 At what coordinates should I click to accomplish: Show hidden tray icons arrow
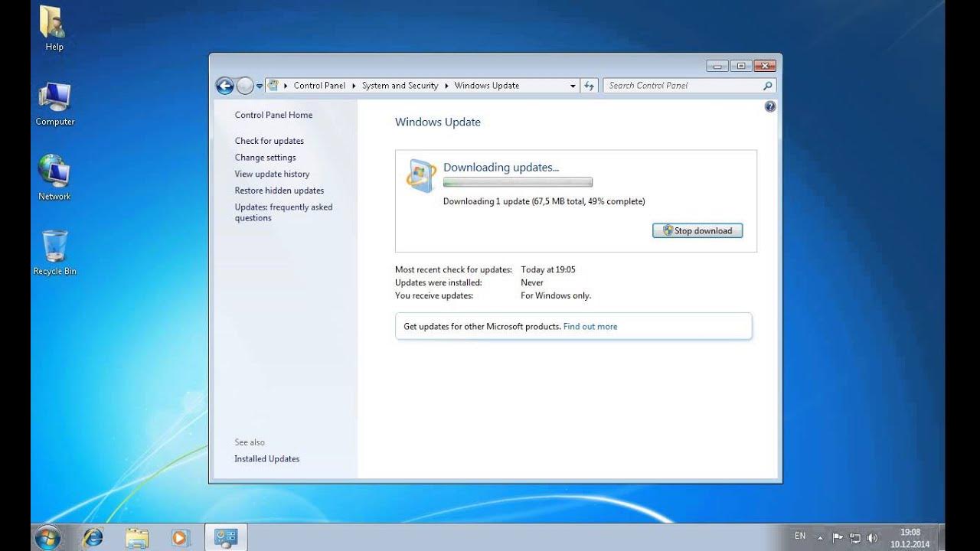pos(820,537)
